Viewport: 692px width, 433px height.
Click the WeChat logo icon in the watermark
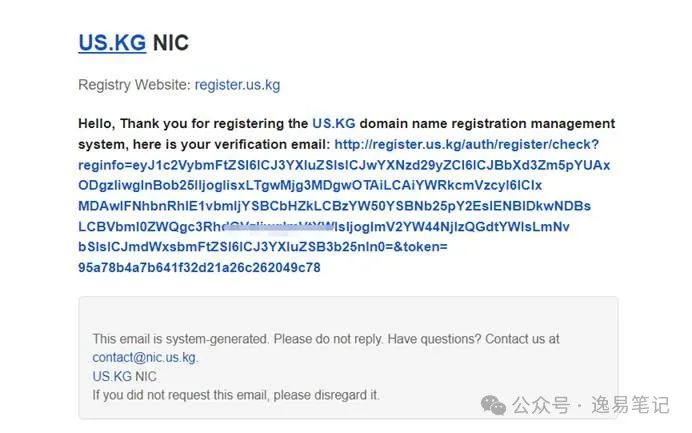(493, 405)
